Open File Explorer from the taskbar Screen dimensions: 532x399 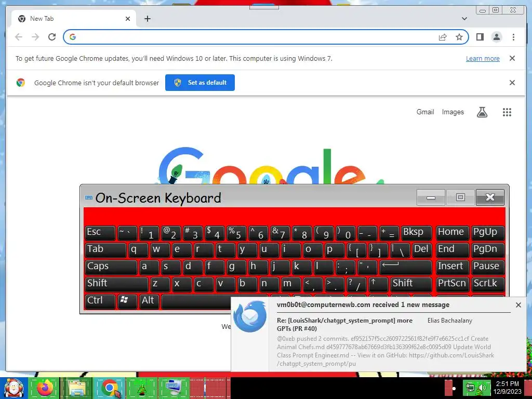point(77,388)
